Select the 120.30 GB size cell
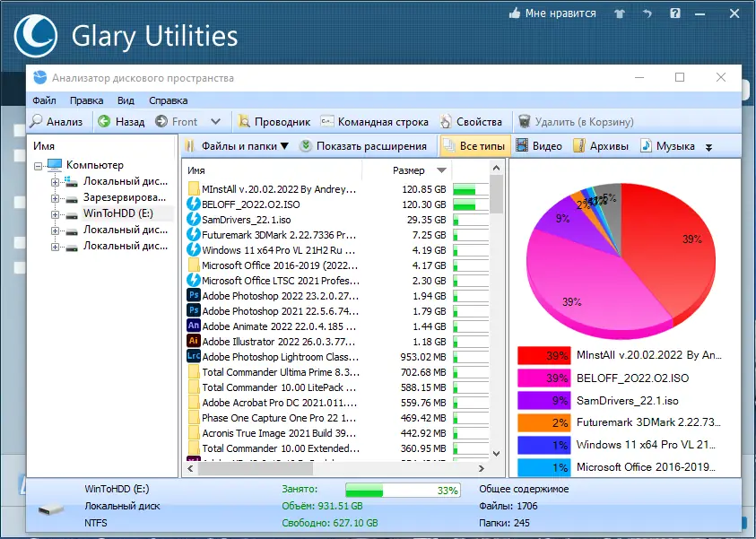 point(424,204)
